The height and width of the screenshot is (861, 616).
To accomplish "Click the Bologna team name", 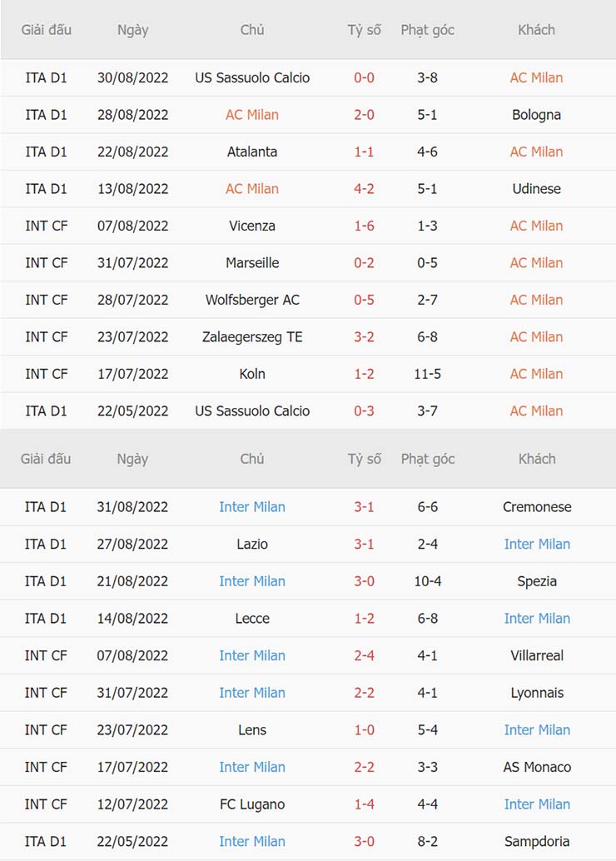I will (x=536, y=115).
